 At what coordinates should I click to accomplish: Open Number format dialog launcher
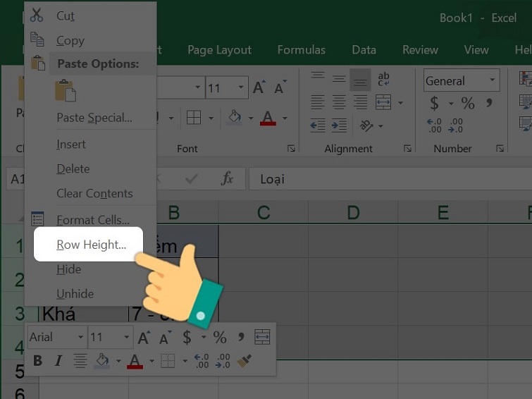click(500, 149)
